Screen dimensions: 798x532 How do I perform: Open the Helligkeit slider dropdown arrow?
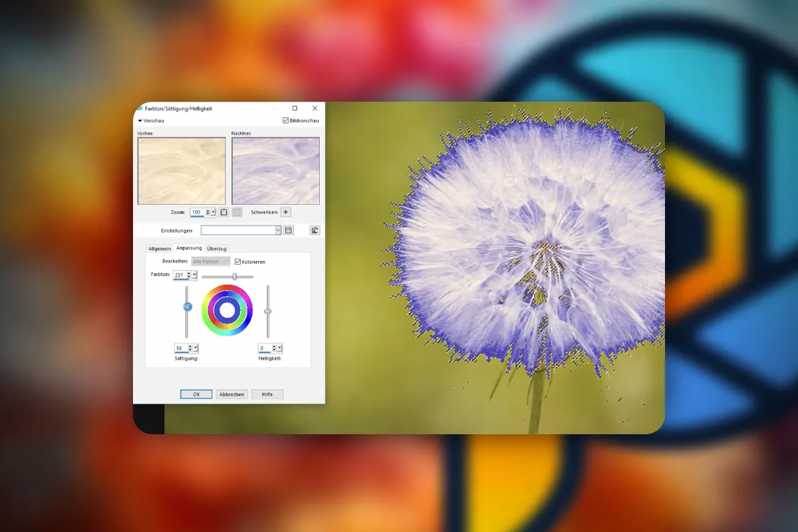(x=279, y=348)
